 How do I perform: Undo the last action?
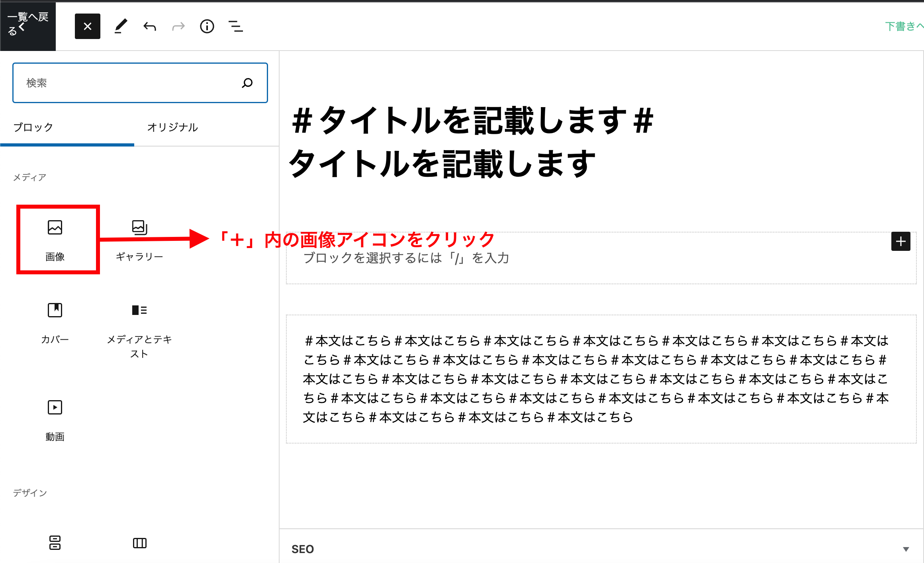pos(150,26)
